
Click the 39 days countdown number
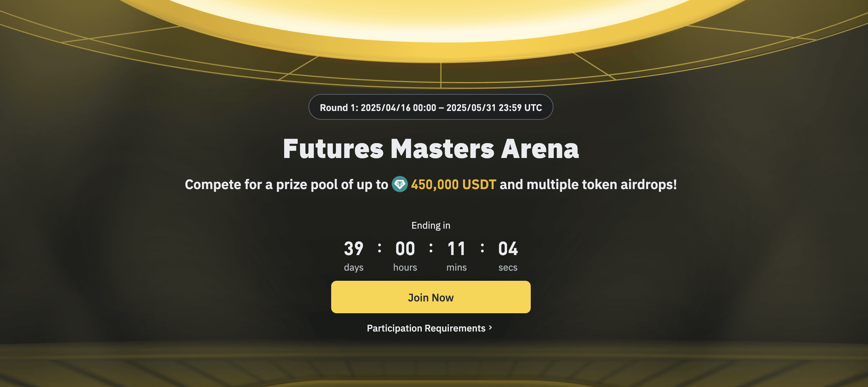(x=353, y=249)
